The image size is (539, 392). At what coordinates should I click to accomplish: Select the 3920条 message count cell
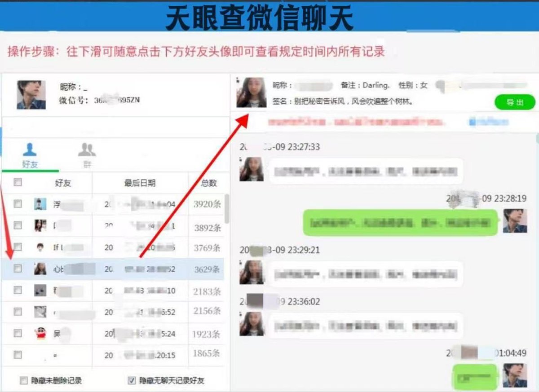tap(207, 204)
